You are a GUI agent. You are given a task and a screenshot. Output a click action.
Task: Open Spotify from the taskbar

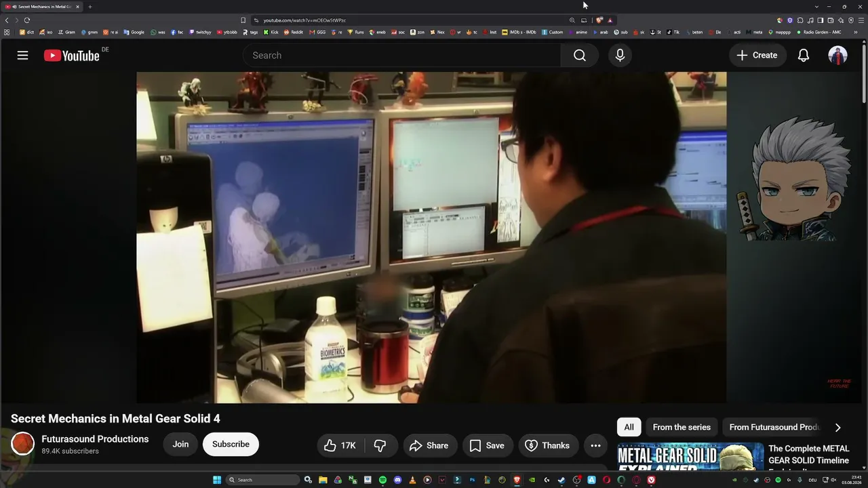pyautogui.click(x=382, y=480)
